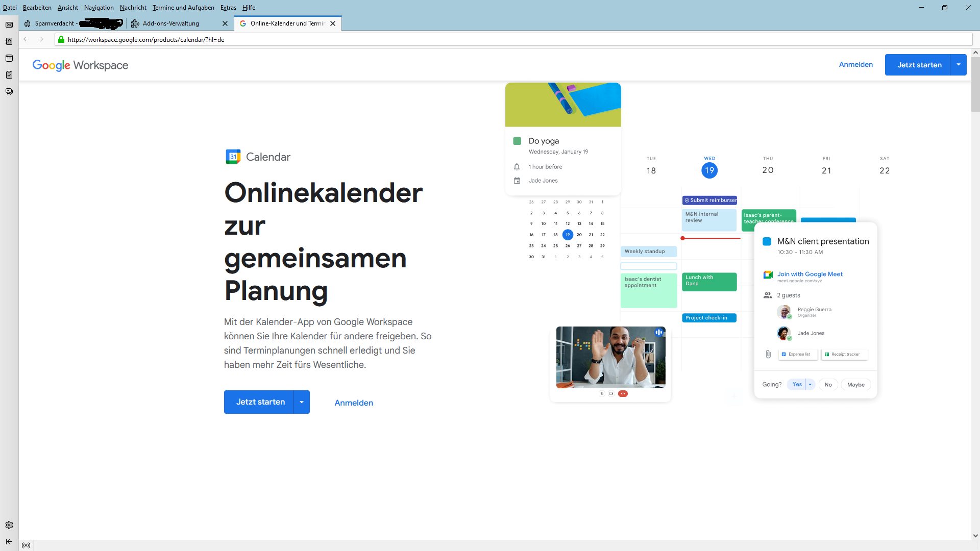The height and width of the screenshot is (551, 980).
Task: Click the green padlock site security icon
Action: click(61, 39)
